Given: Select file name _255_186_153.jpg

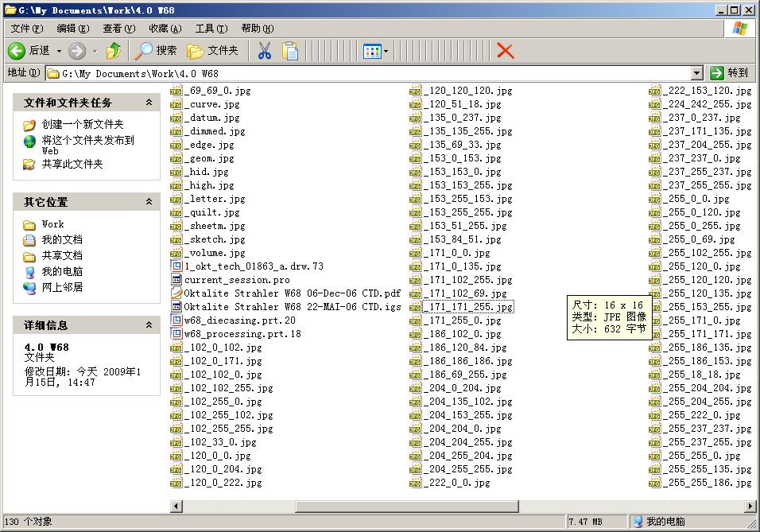Looking at the screenshot, I should click(x=708, y=361).
